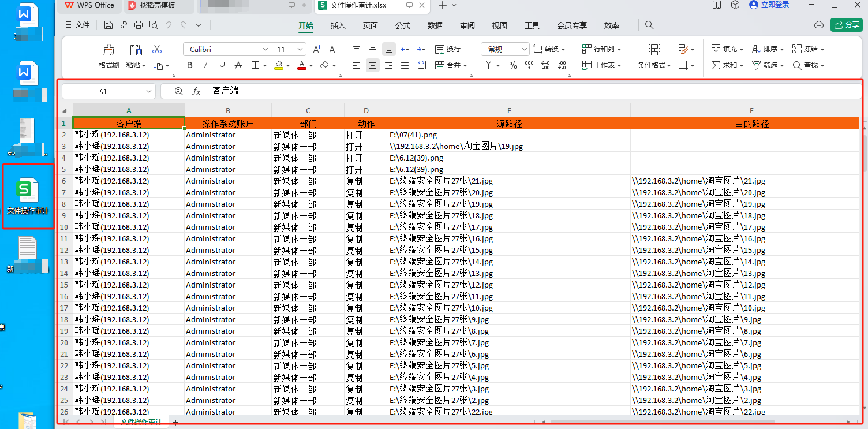This screenshot has height=429, width=868.
Task: Click the thousands separator icon
Action: (x=529, y=65)
